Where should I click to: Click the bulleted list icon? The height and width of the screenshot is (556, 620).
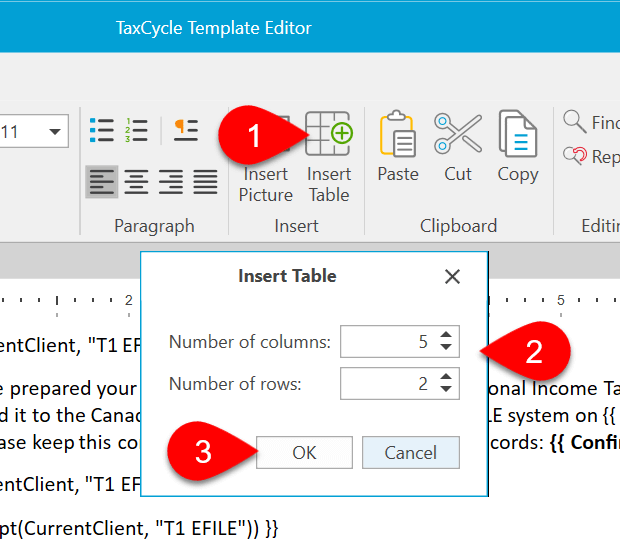(x=102, y=130)
